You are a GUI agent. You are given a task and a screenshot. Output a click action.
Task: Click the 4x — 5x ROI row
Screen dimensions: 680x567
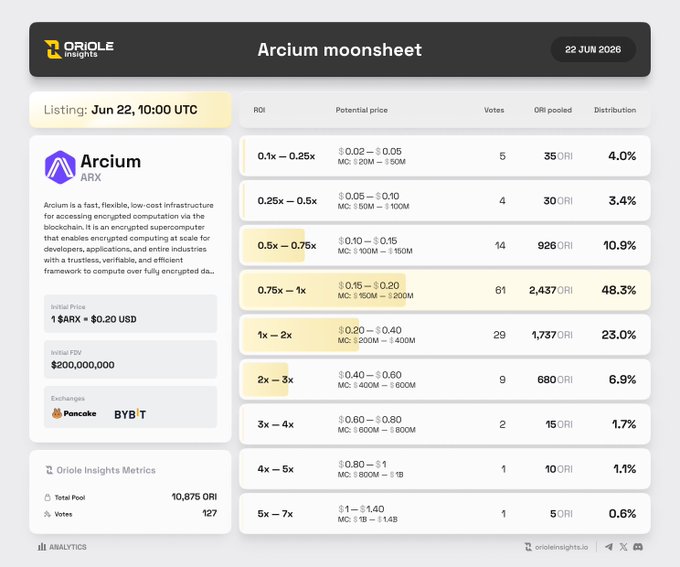tap(445, 469)
